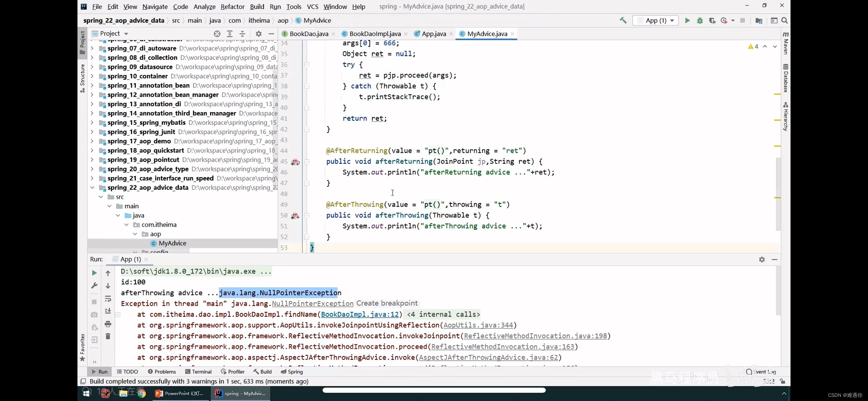
Task: Expand spring_07_di_autoware module
Action: [92, 48]
